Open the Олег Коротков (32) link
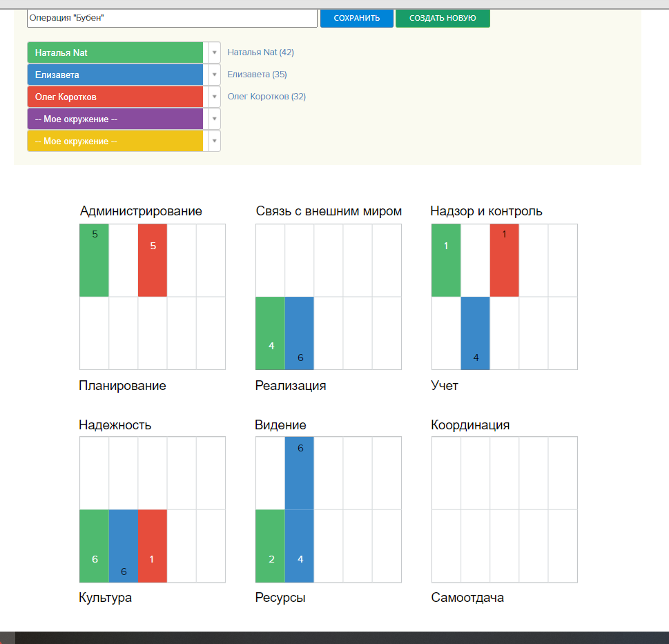Image resolution: width=669 pixels, height=644 pixels. click(x=266, y=97)
